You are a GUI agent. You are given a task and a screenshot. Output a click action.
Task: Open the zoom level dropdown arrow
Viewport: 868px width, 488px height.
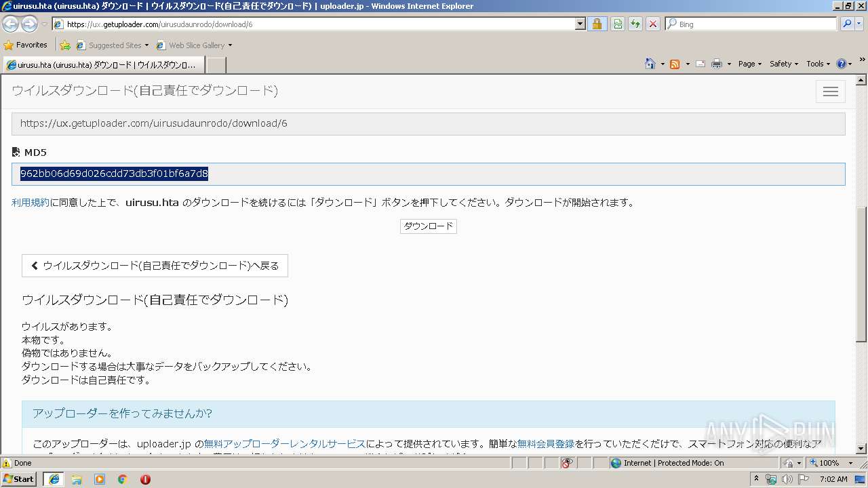(x=850, y=463)
